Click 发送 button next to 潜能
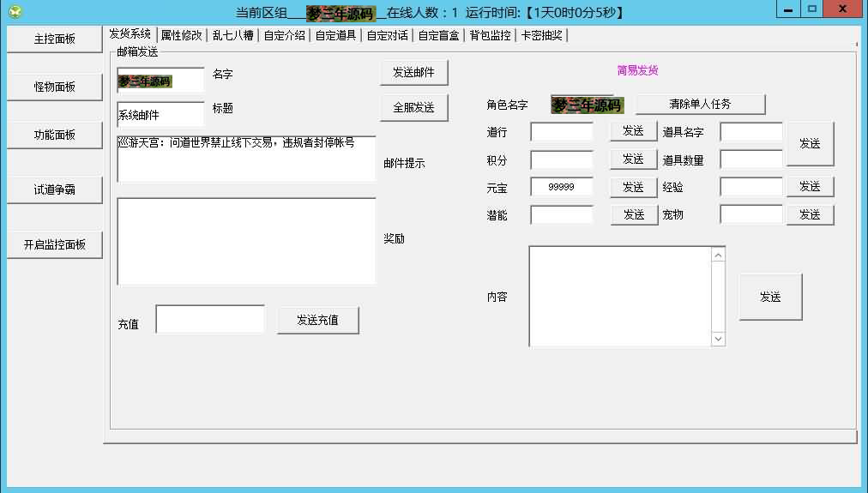This screenshot has height=493, width=868. [x=634, y=214]
